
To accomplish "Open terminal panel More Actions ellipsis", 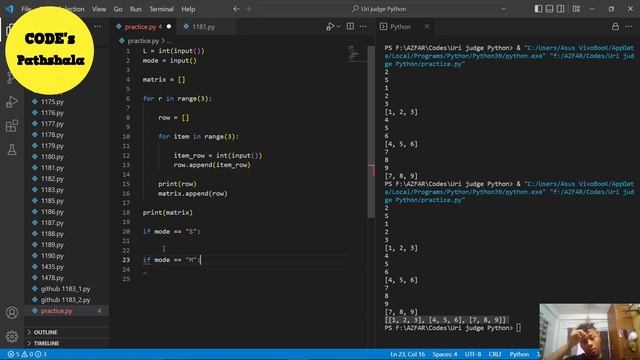I will [x=629, y=27].
